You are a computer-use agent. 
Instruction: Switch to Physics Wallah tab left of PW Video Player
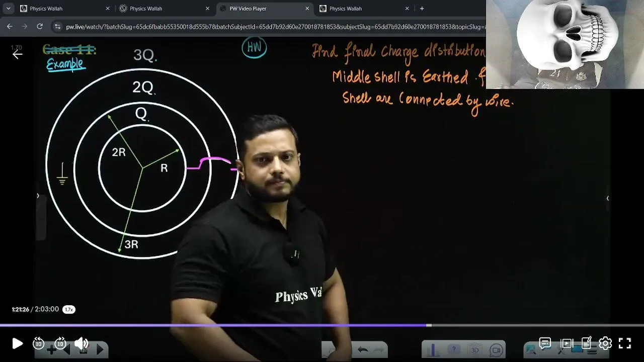165,9
